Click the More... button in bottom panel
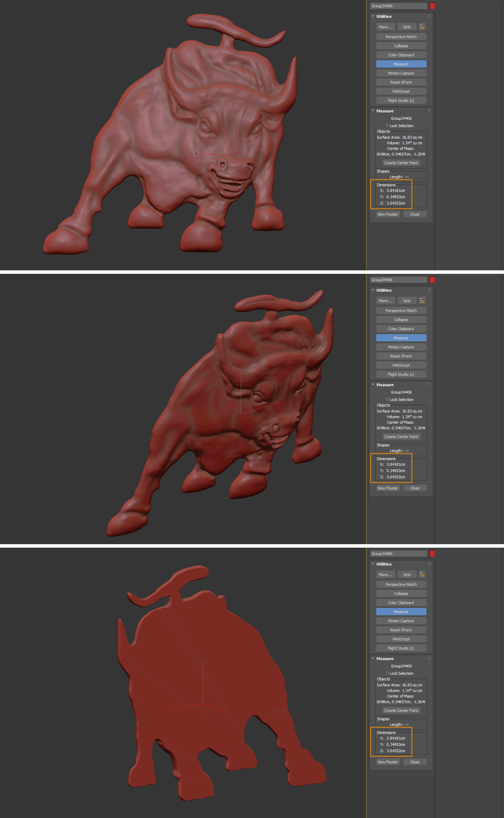The width and height of the screenshot is (504, 818). click(x=386, y=575)
